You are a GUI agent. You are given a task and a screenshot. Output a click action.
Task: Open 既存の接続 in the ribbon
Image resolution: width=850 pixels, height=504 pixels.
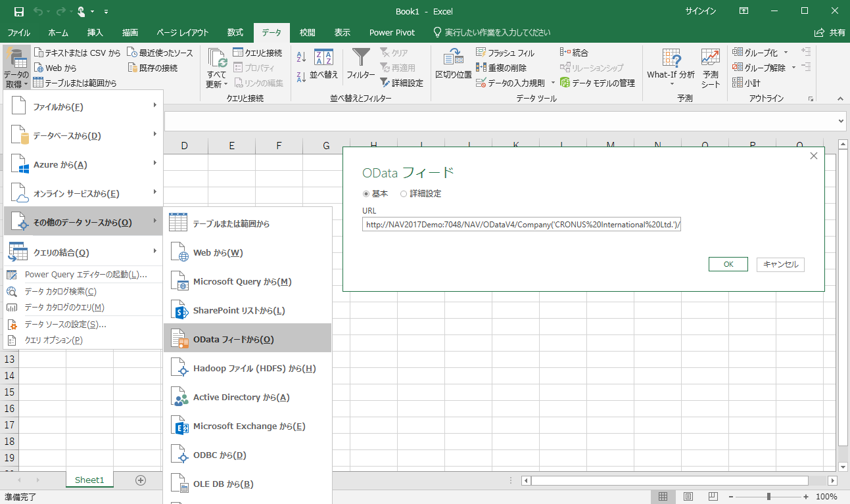pos(153,68)
